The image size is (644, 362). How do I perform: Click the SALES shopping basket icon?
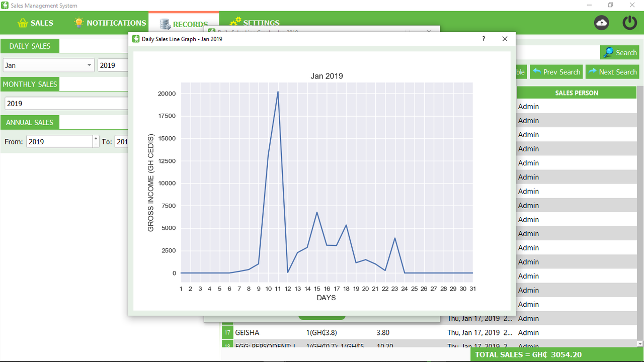(x=22, y=23)
